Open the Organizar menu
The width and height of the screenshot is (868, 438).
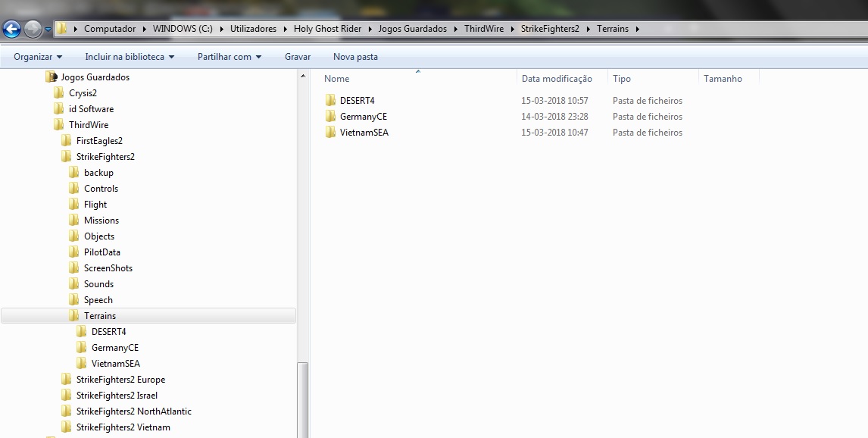point(38,57)
